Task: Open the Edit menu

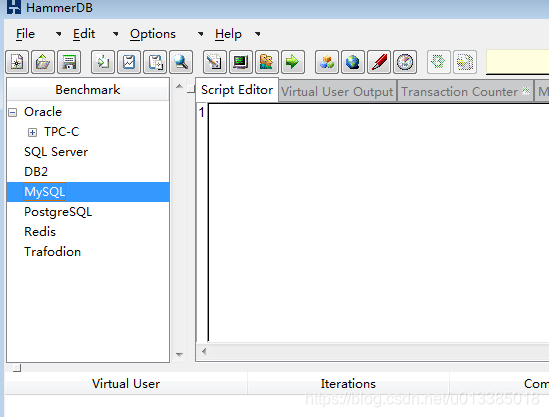Action: coord(84,34)
